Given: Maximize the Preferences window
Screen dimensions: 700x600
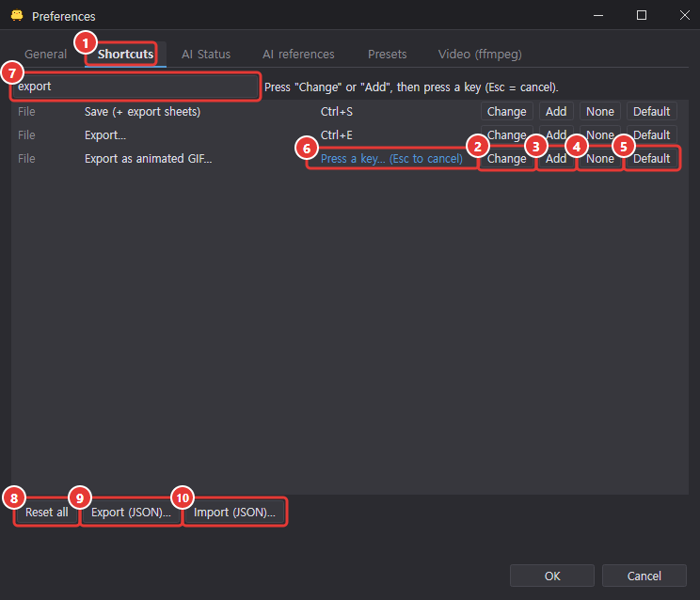Looking at the screenshot, I should tap(642, 16).
